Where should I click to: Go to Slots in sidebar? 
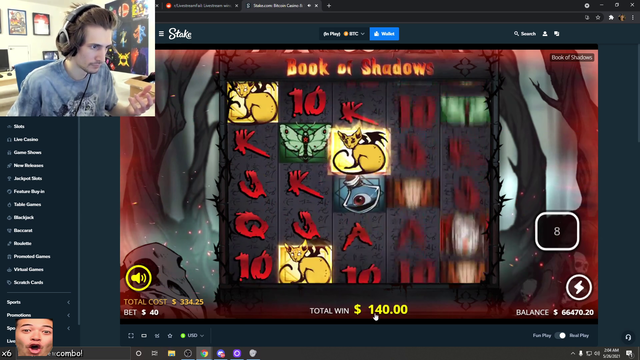click(x=19, y=127)
